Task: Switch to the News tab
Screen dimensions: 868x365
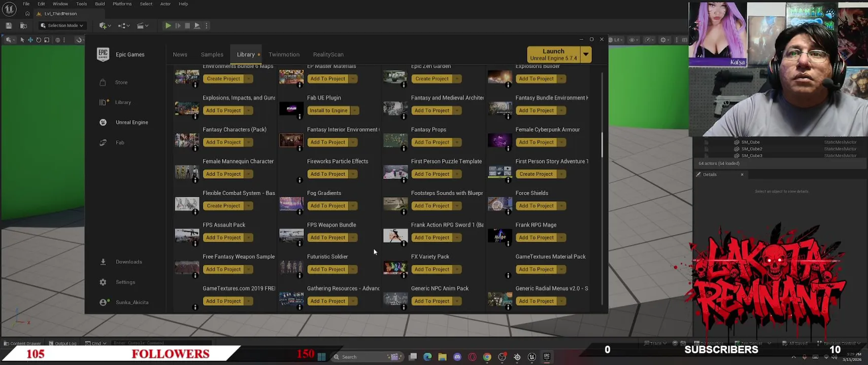Action: 180,54
